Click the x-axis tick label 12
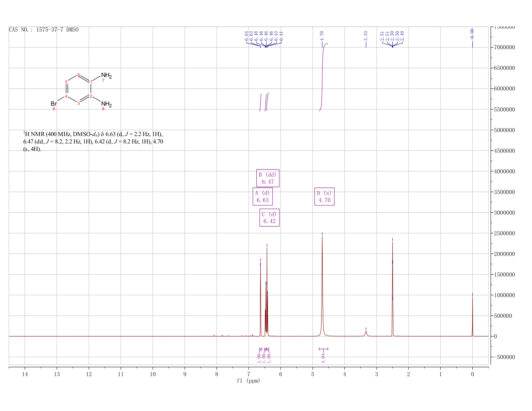 click(x=89, y=374)
